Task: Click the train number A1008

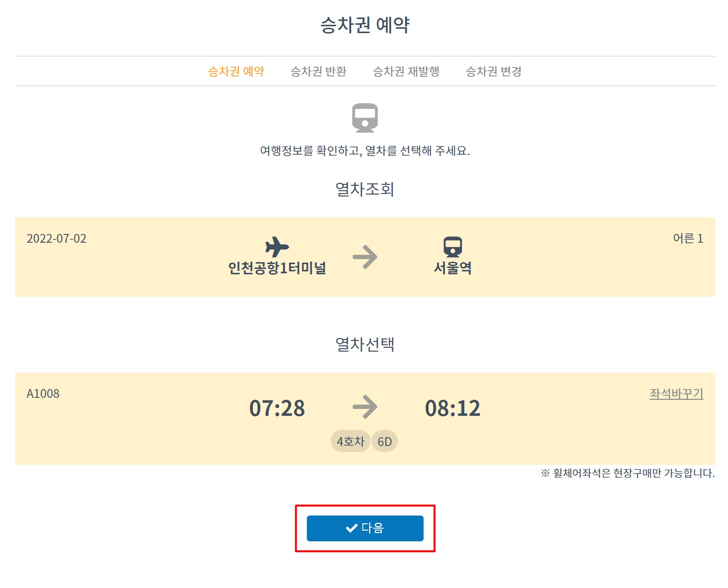Action: (42, 394)
